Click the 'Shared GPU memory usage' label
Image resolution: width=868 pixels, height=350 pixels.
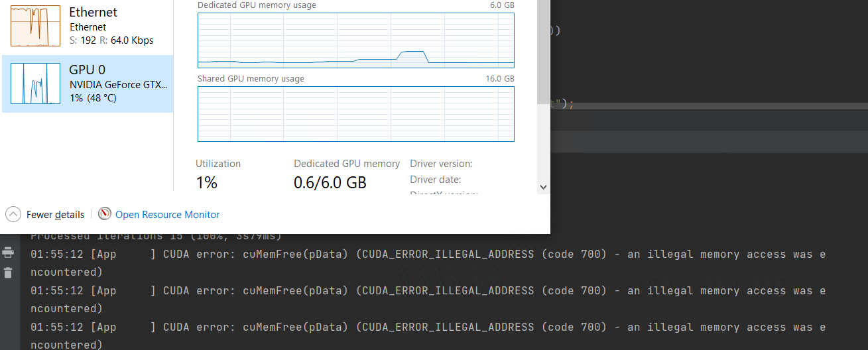click(251, 78)
